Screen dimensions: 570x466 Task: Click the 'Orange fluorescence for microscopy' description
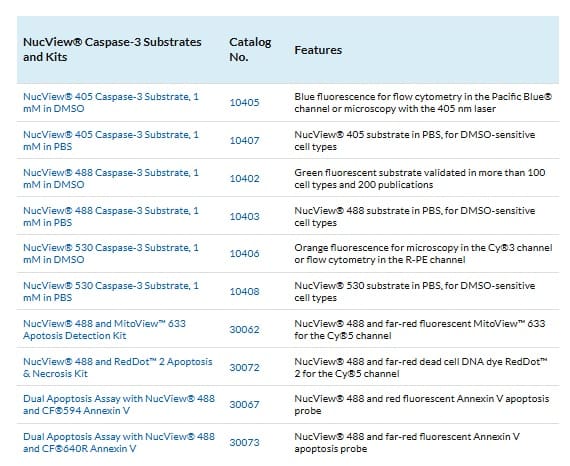pos(424,254)
